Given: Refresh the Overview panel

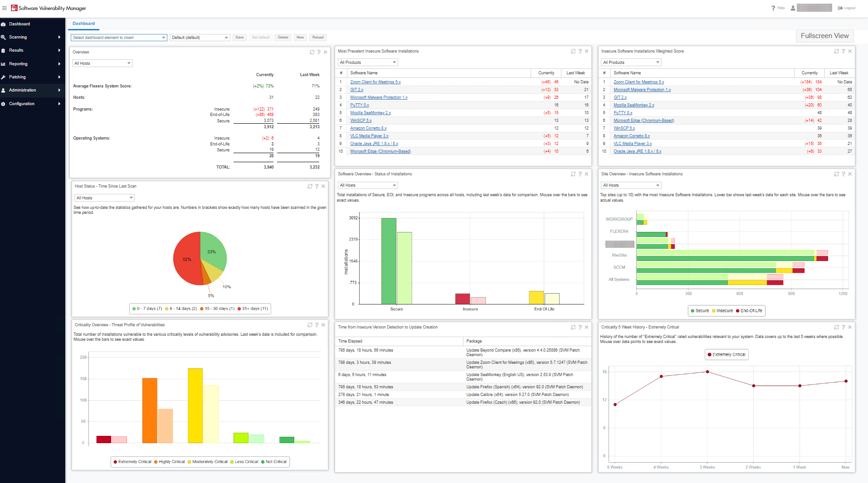Looking at the screenshot, I should 312,52.
